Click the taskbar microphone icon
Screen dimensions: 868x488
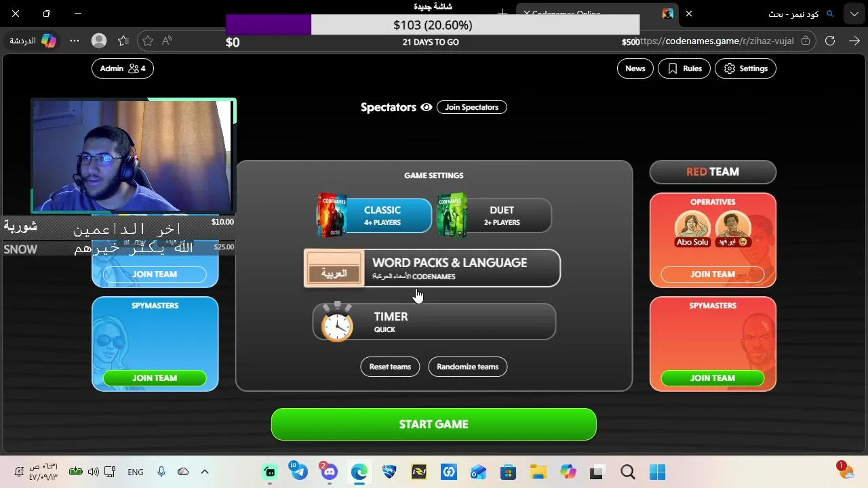click(161, 472)
